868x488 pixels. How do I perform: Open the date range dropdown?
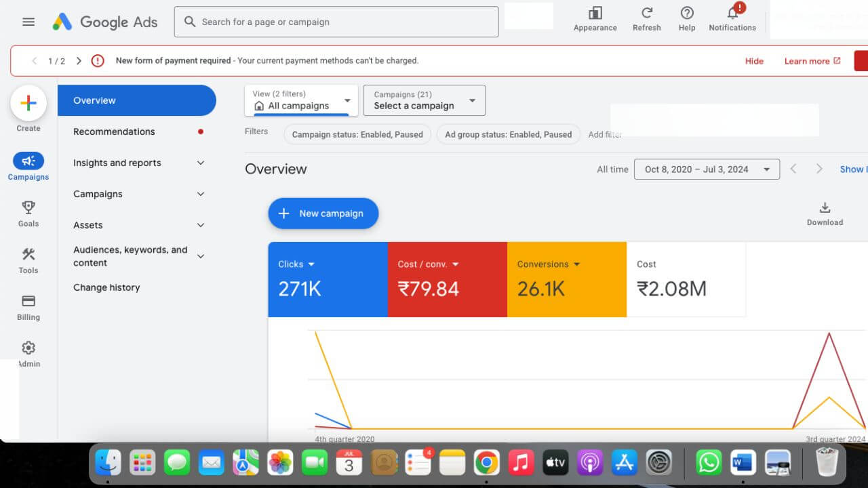707,169
